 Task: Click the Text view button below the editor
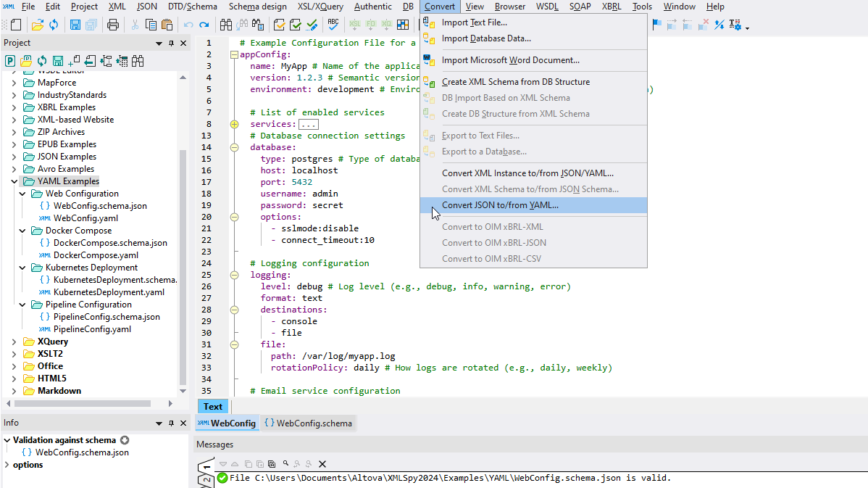pyautogui.click(x=212, y=406)
